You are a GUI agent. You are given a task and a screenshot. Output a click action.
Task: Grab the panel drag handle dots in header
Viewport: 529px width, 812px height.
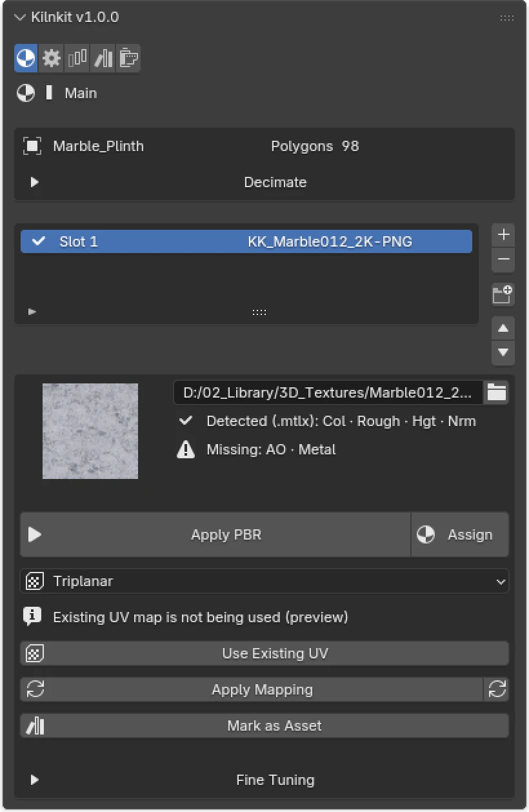click(x=507, y=18)
